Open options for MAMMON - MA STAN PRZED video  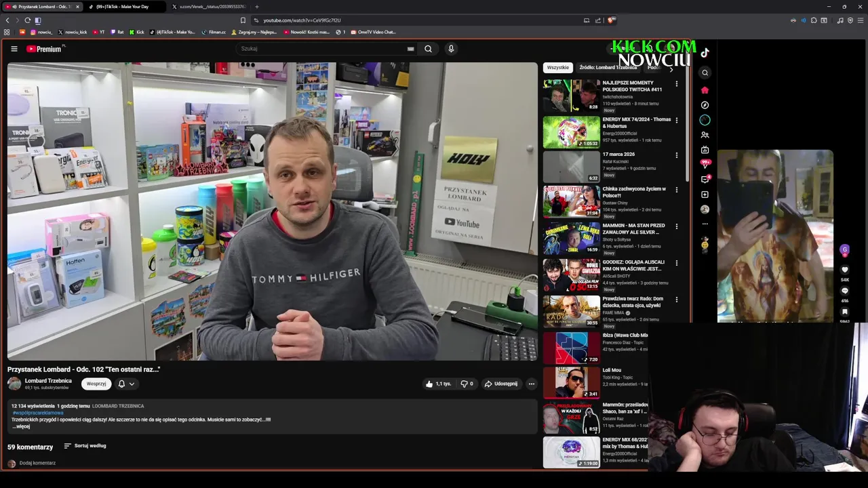[676, 226]
